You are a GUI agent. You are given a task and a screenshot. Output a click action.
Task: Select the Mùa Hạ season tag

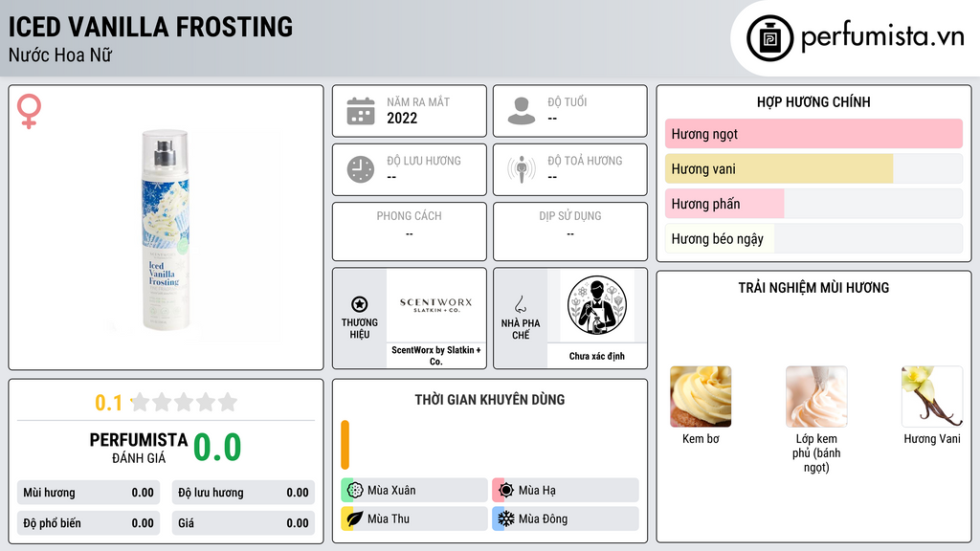tap(566, 491)
